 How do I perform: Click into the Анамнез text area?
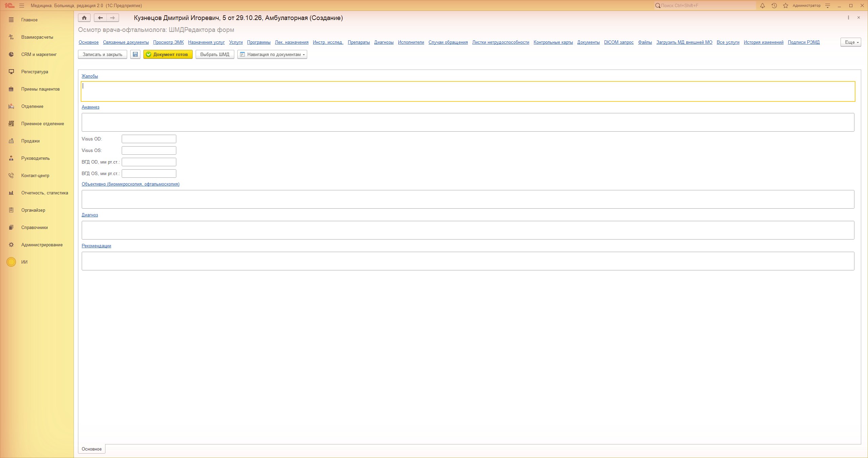pyautogui.click(x=468, y=122)
